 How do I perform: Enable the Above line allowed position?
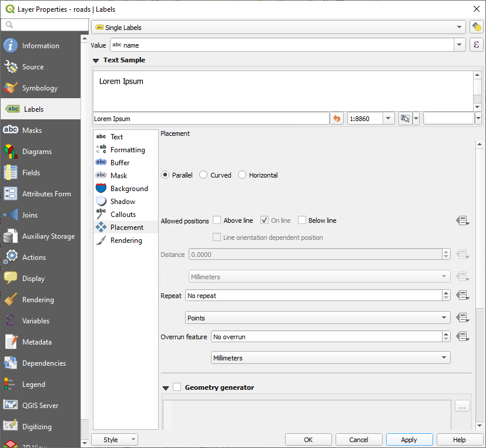pos(216,220)
